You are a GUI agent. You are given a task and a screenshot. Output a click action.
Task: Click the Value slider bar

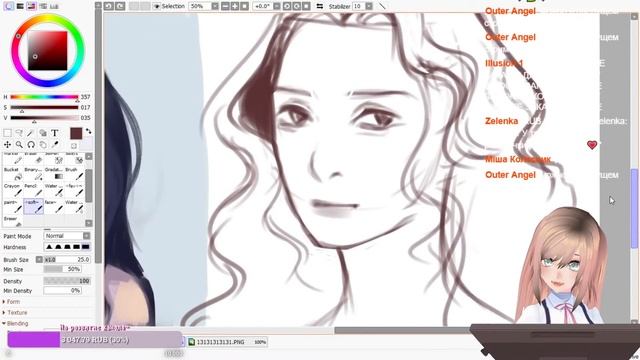(44, 118)
